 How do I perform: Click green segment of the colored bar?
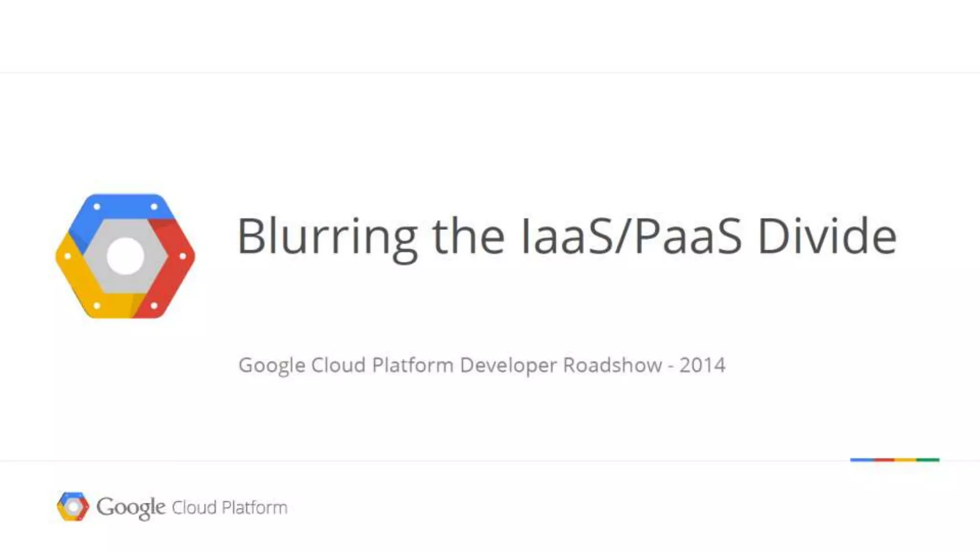pos(928,460)
